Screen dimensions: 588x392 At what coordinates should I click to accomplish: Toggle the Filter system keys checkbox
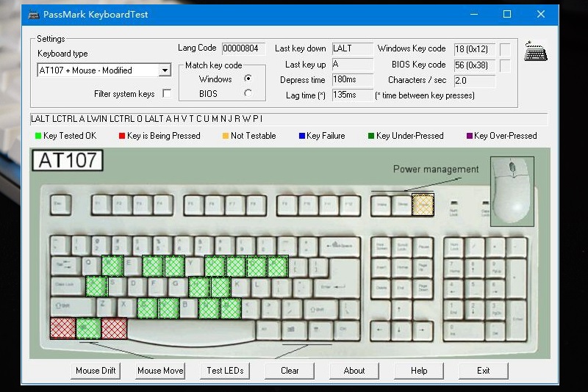point(167,93)
